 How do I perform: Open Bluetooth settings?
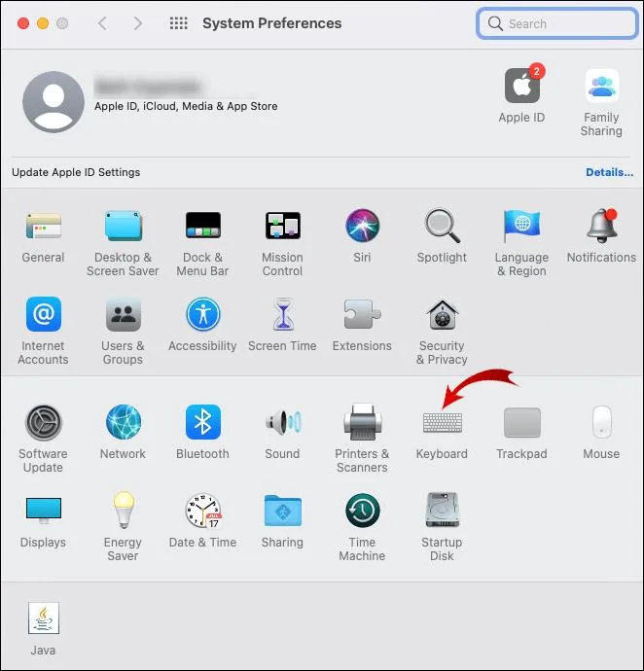(203, 422)
